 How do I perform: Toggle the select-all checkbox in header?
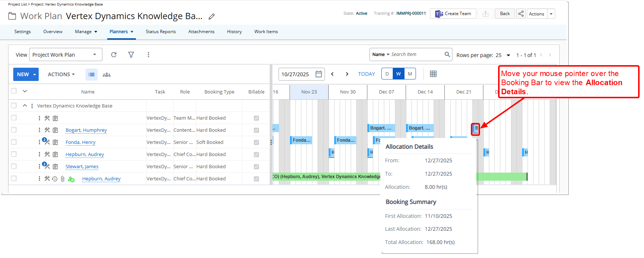(x=14, y=91)
